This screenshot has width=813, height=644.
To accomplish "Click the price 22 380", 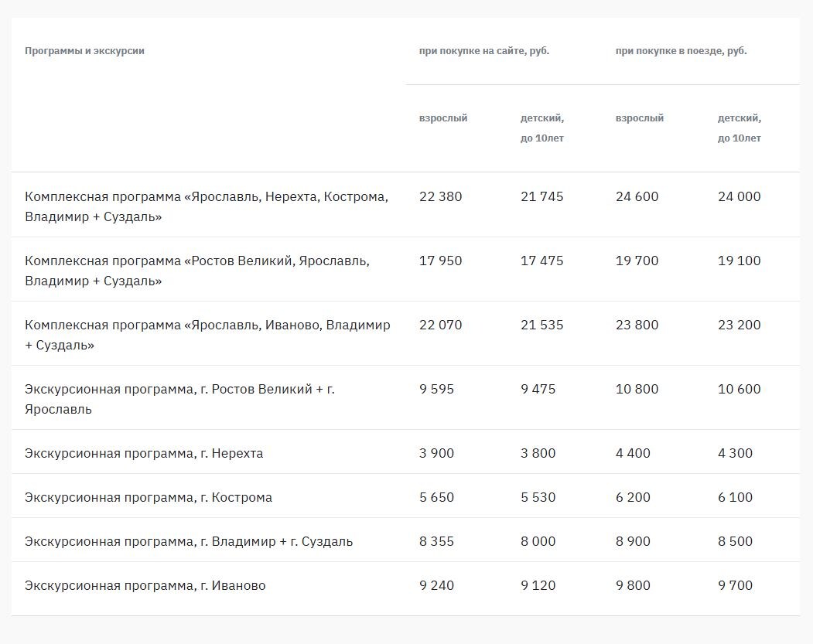I will click(440, 196).
